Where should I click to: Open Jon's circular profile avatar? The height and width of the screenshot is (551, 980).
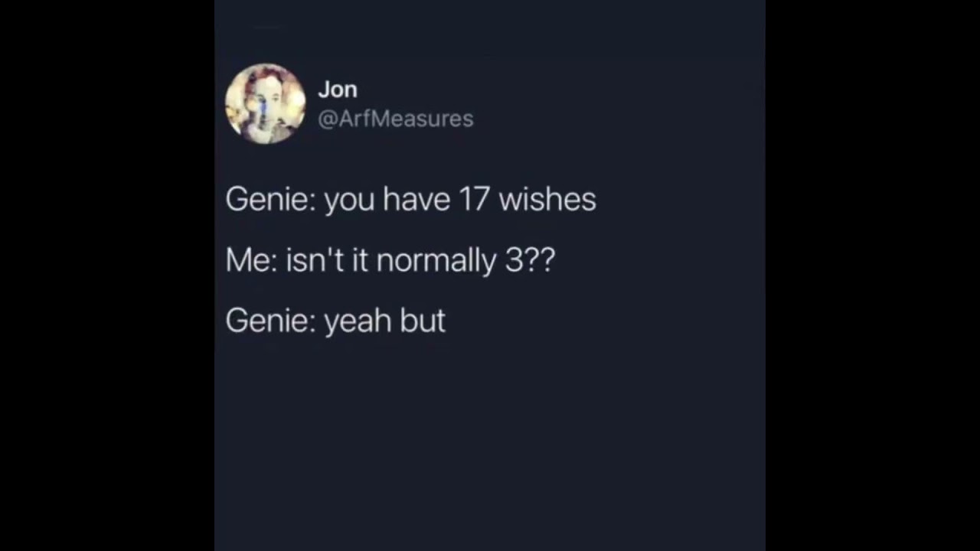(x=265, y=103)
